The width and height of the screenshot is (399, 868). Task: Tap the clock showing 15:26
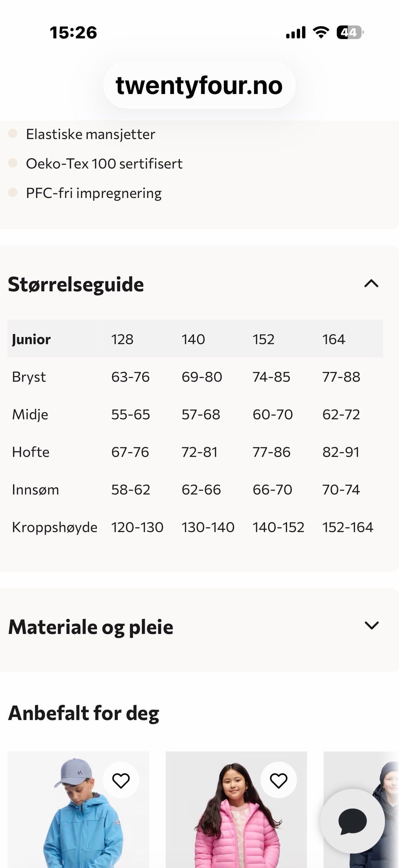click(73, 32)
